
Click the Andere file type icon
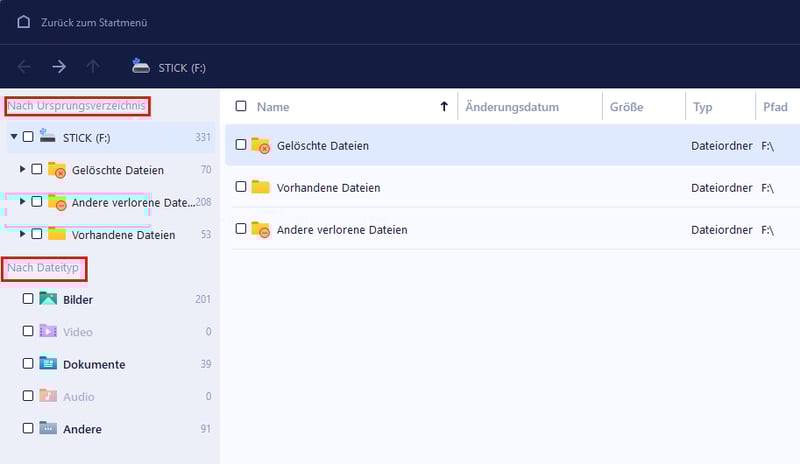[48, 429]
